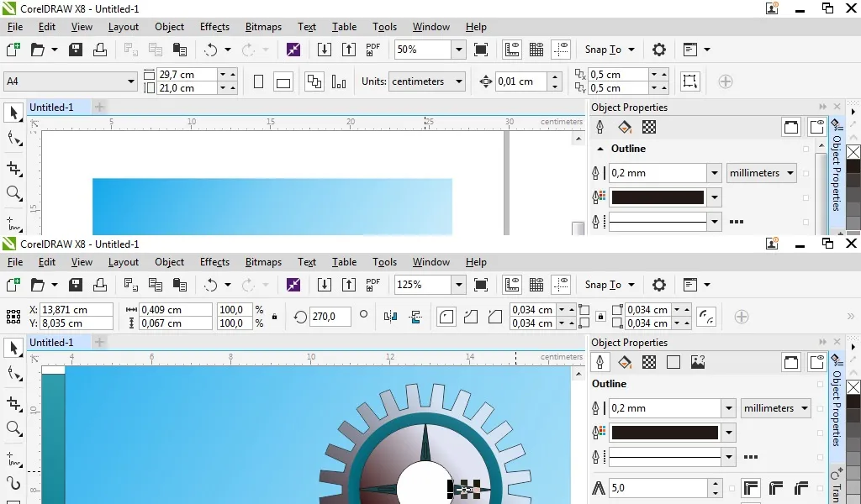Open Transparency checkerboard section in bottom Object Properties
This screenshot has height=504, width=861.
(x=649, y=363)
